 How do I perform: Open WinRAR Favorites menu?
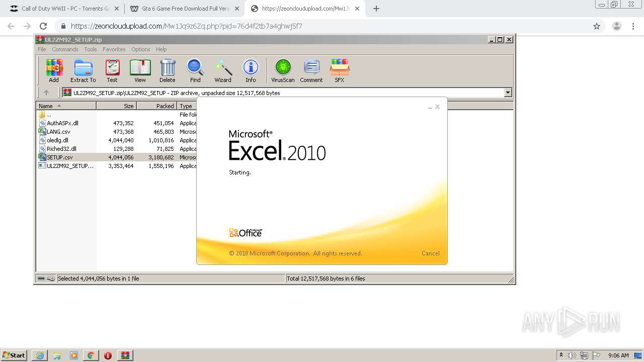coord(114,49)
